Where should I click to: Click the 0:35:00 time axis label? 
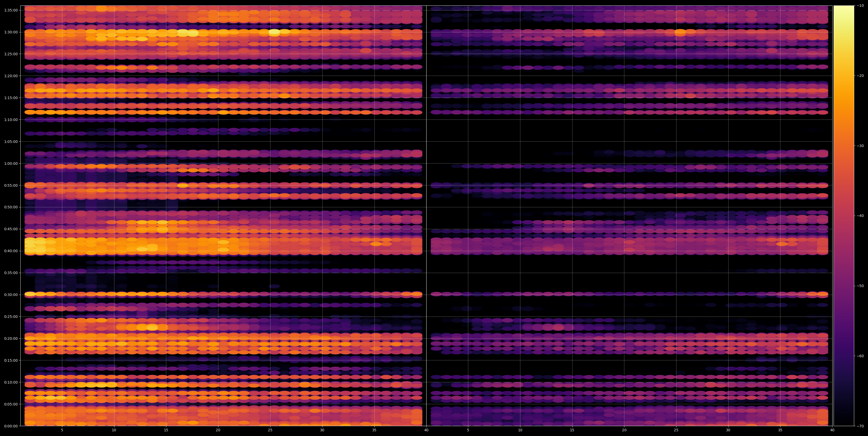11,272
